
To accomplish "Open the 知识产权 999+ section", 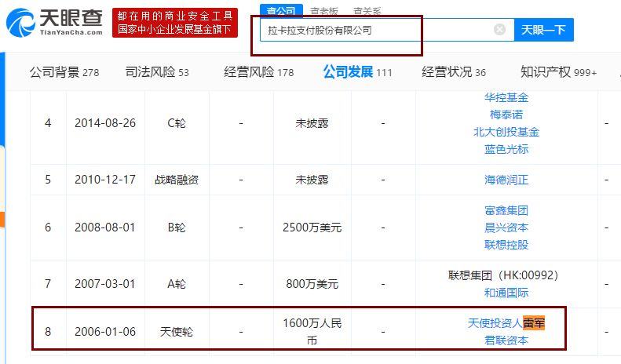I will (558, 72).
